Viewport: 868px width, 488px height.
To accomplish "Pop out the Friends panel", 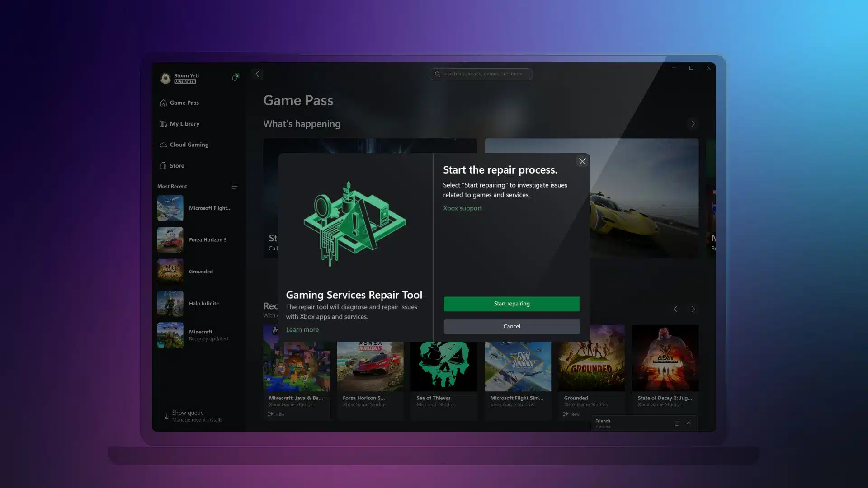I will pos(677,423).
